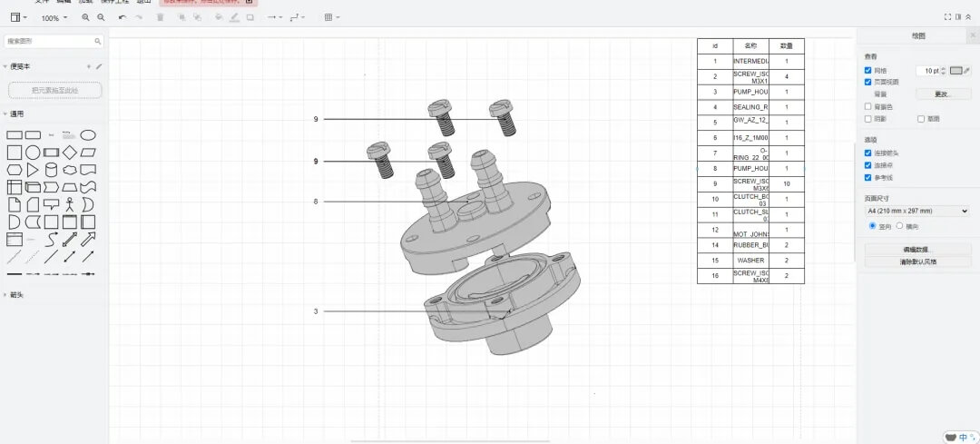This screenshot has height=444, width=980.
Task: Toggle the grid checkbox in view section
Action: click(x=867, y=71)
